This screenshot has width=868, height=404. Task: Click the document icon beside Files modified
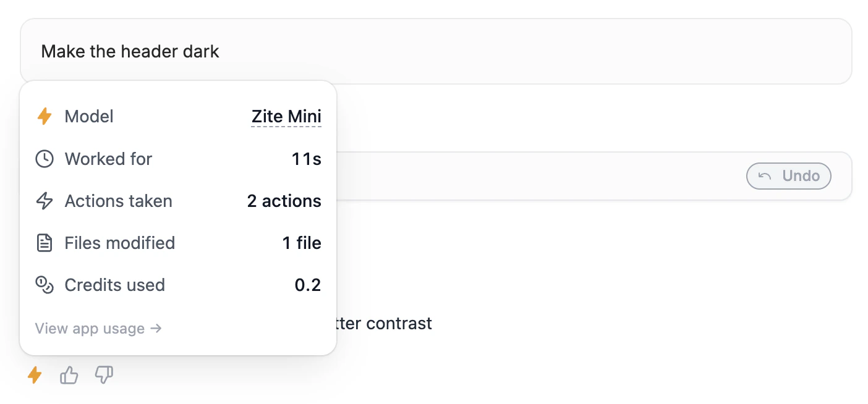45,243
